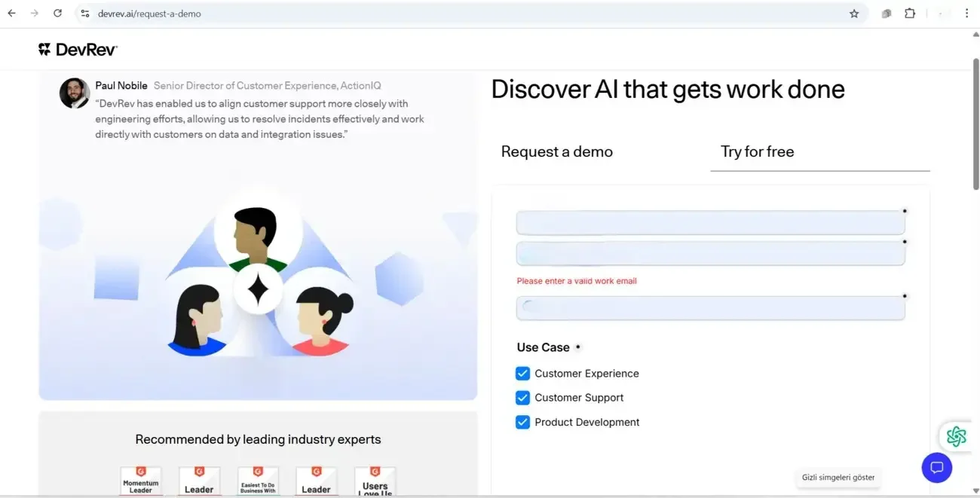Click the "Gizli simgeleri göster" tooltip
The width and height of the screenshot is (980, 498).
pyautogui.click(x=838, y=477)
